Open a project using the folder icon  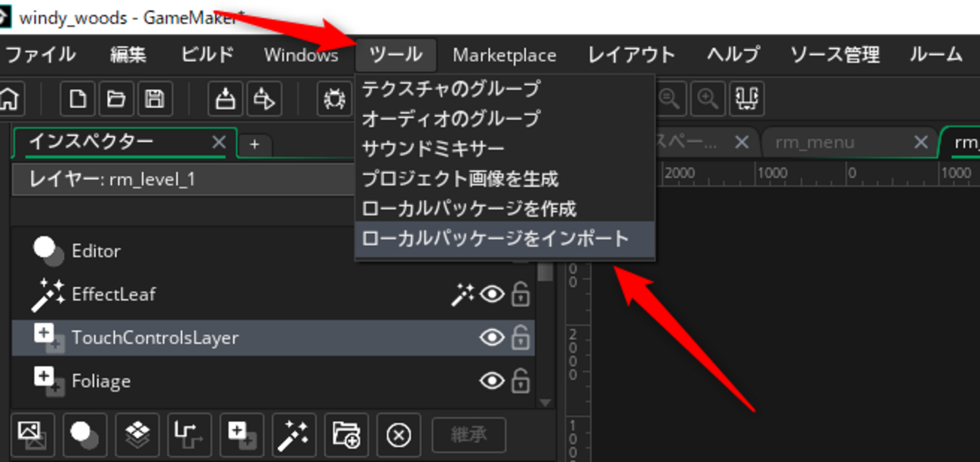[115, 99]
